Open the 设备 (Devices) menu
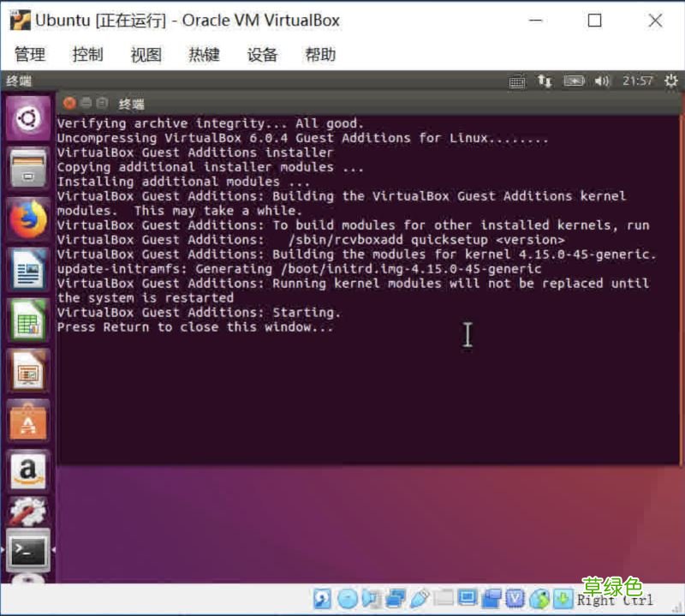 point(262,55)
